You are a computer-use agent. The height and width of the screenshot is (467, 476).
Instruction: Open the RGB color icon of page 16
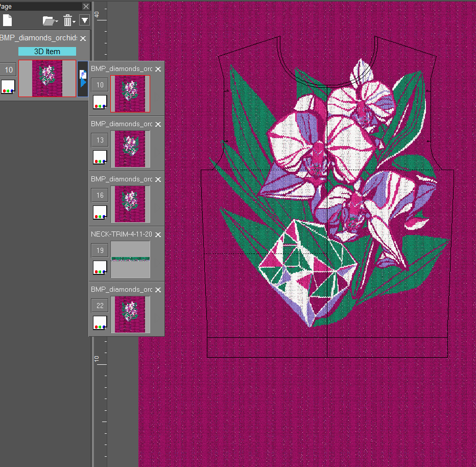pyautogui.click(x=100, y=213)
